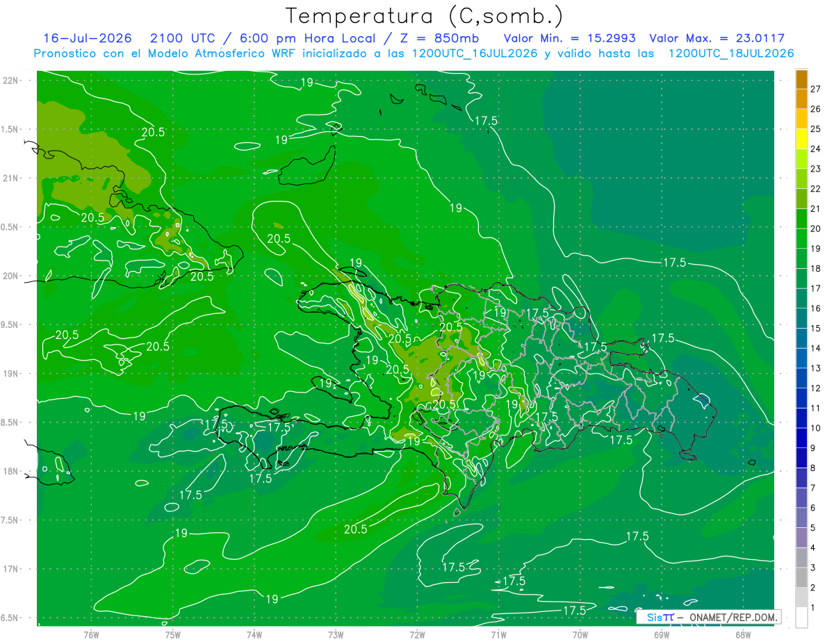The image size is (834, 644).
Task: Click the color scale label 15
Action: pos(816,328)
